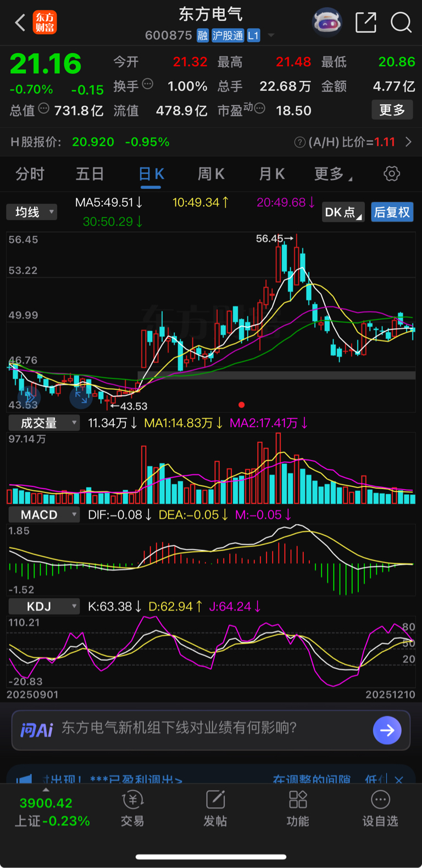Tap DIF:-0.08 value
422x868 pixels.
[120, 515]
